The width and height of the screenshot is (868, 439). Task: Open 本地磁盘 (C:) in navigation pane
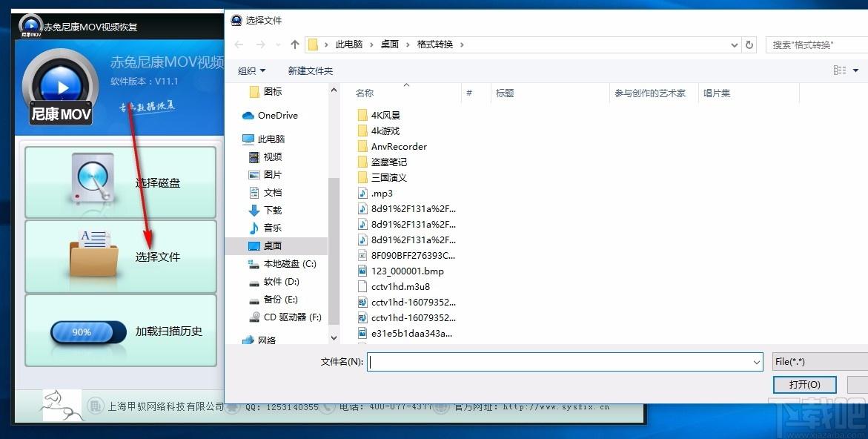(x=282, y=263)
